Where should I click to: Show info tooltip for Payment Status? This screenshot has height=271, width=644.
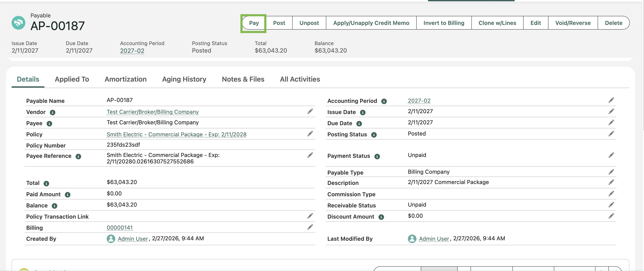pos(377,157)
